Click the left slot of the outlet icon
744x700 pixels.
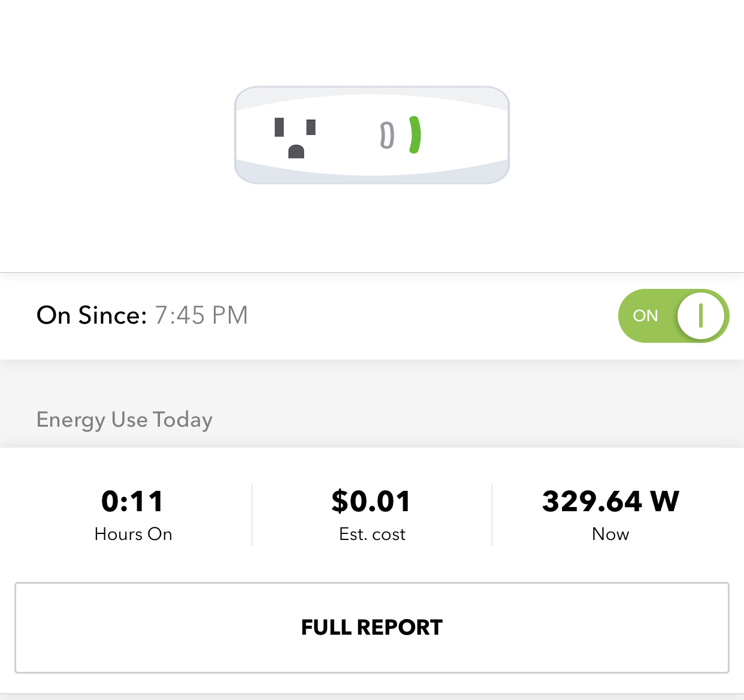pos(279,127)
